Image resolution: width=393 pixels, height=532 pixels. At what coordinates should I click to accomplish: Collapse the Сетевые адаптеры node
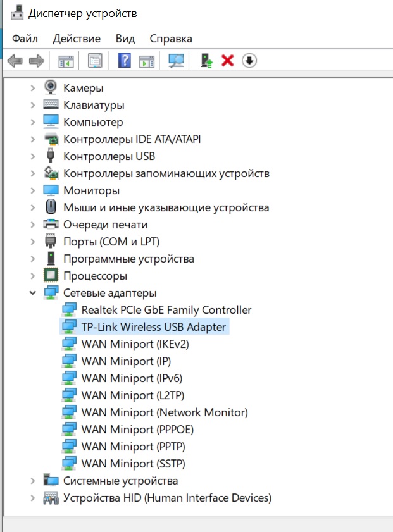pyautogui.click(x=32, y=293)
